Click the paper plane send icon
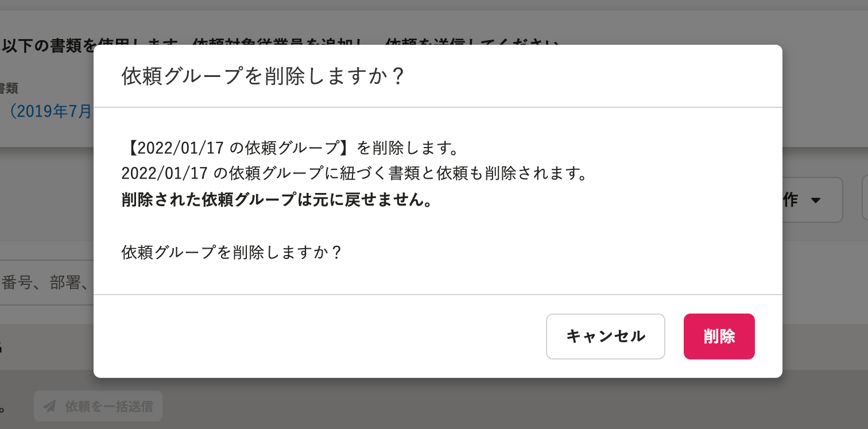This screenshot has width=868, height=429. 50,407
